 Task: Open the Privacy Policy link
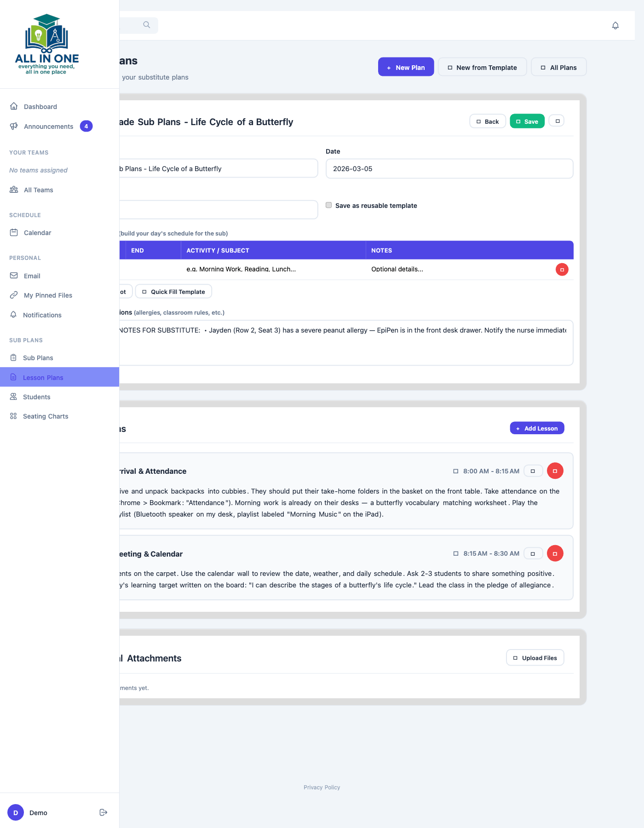(322, 788)
